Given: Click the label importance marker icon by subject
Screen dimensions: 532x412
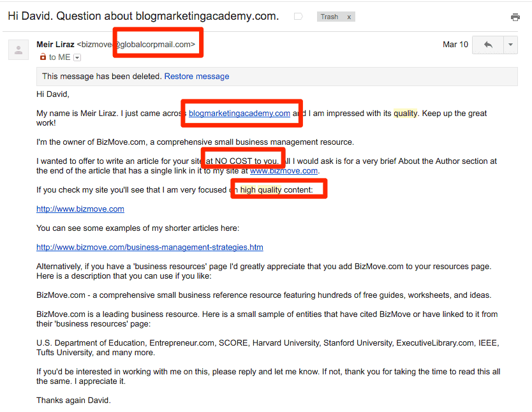Looking at the screenshot, I should click(299, 17).
